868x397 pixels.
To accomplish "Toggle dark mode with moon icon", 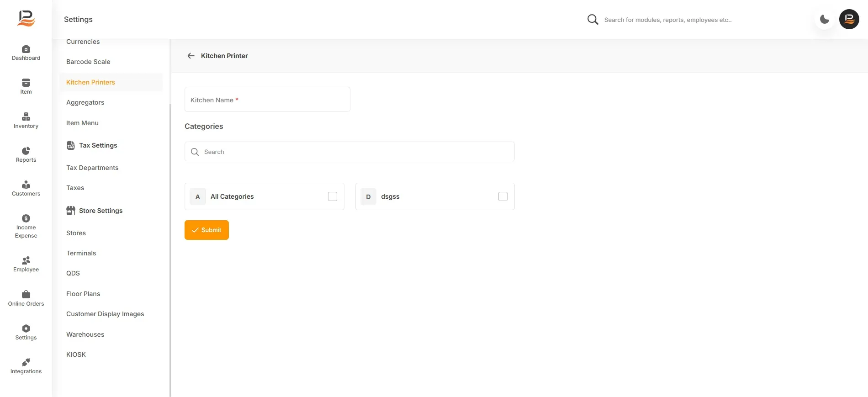I will (x=825, y=19).
